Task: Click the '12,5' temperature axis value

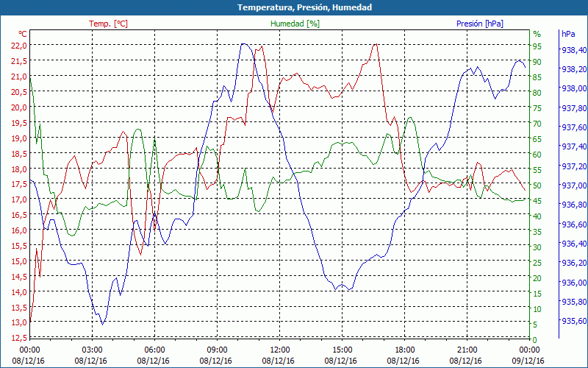Action: (x=19, y=338)
